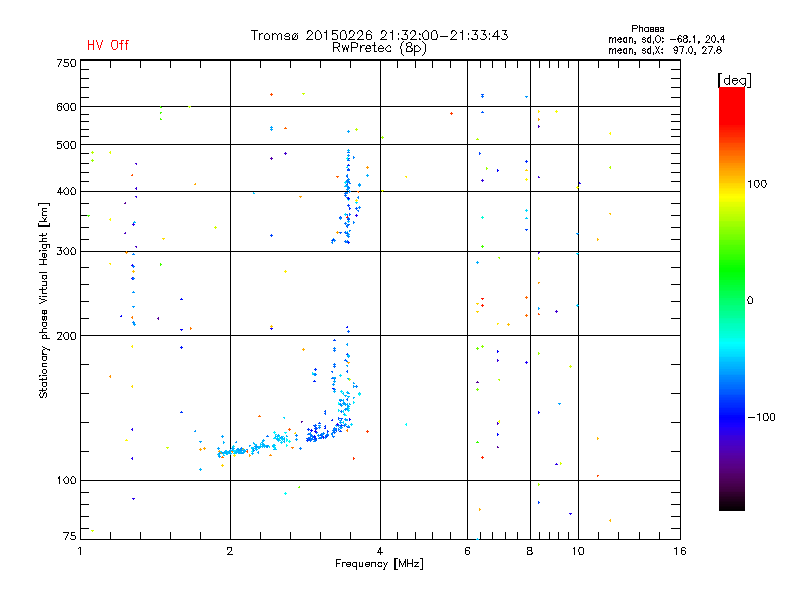
Task: Click the red top of the color bar
Action: coord(732,99)
